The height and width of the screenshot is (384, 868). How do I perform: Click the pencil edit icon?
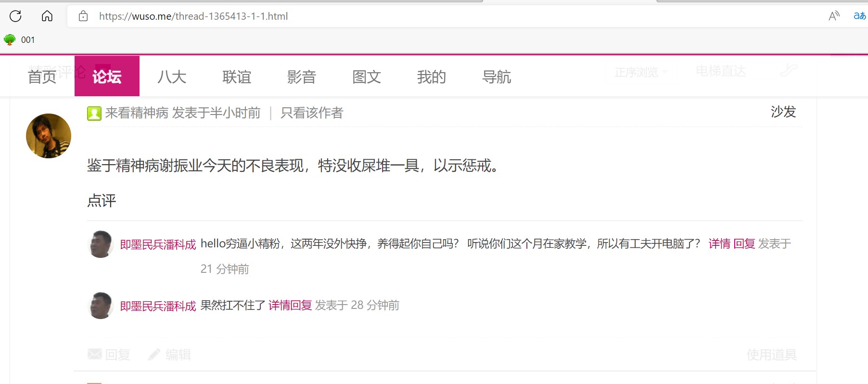point(154,355)
